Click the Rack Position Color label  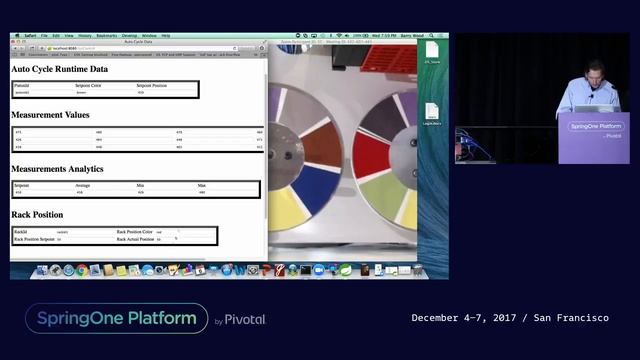coord(134,231)
